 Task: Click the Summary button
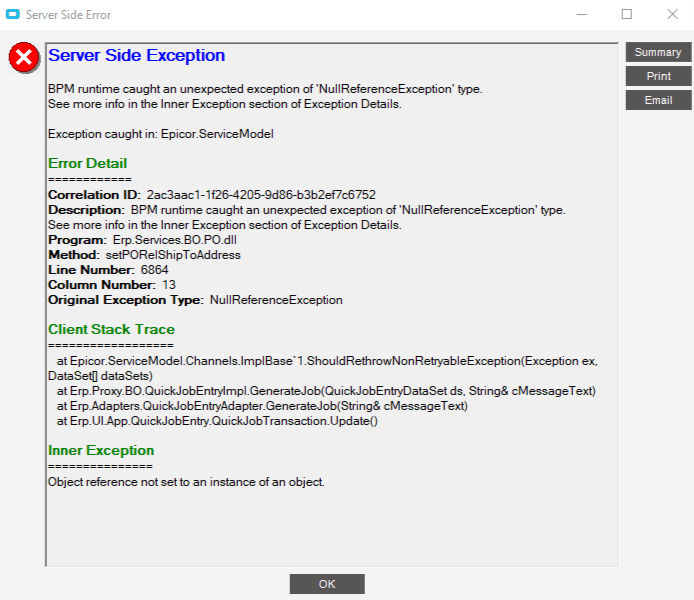[658, 52]
